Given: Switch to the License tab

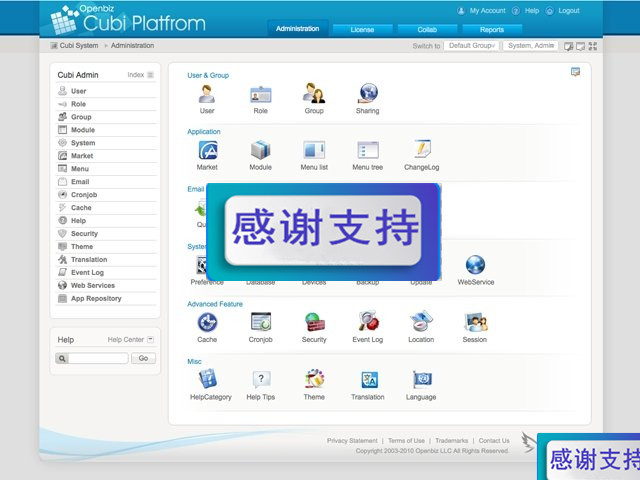Looking at the screenshot, I should 362,29.
